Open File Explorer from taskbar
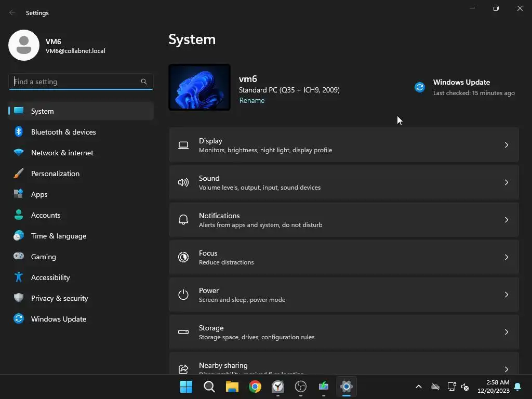This screenshot has height=399, width=532. (x=232, y=387)
